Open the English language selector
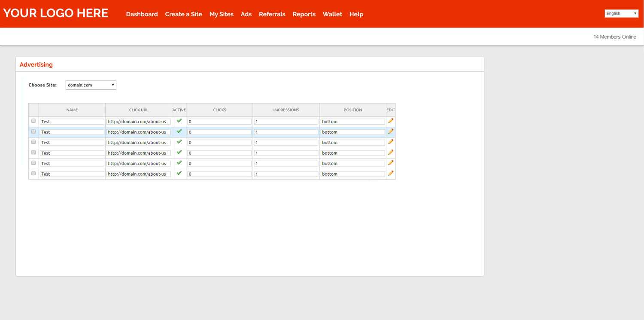 pyautogui.click(x=622, y=14)
